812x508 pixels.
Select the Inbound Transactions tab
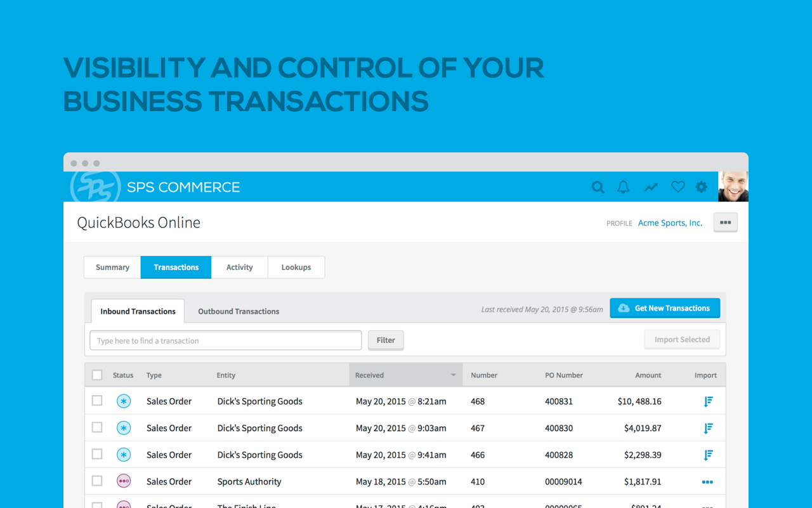[138, 311]
